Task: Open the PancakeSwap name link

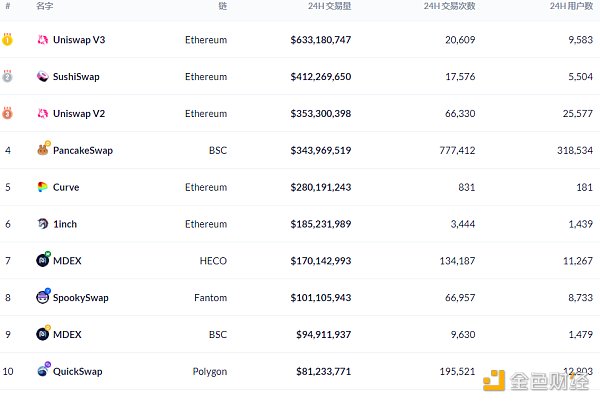Action: tap(83, 151)
